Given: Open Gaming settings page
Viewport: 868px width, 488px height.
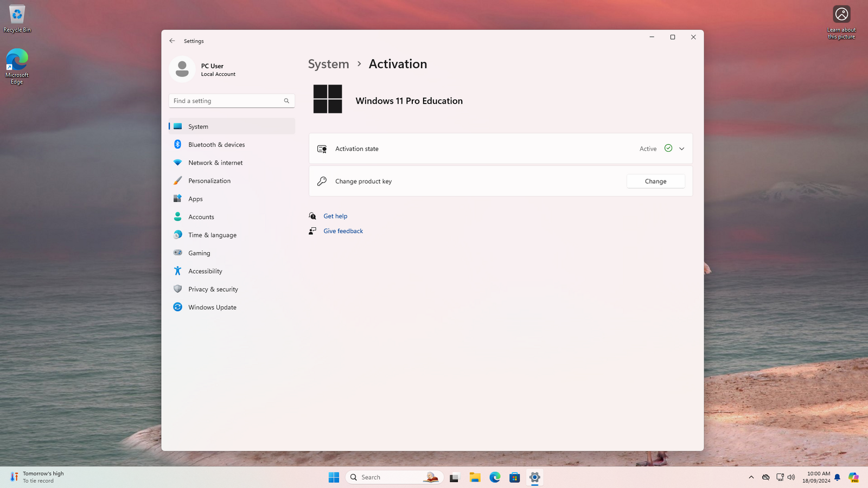Looking at the screenshot, I should [x=232, y=253].
